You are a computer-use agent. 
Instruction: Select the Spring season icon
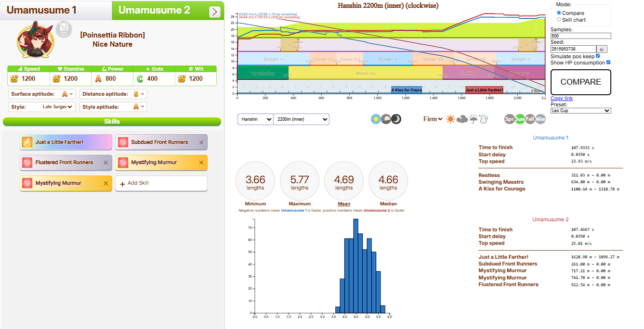point(509,119)
